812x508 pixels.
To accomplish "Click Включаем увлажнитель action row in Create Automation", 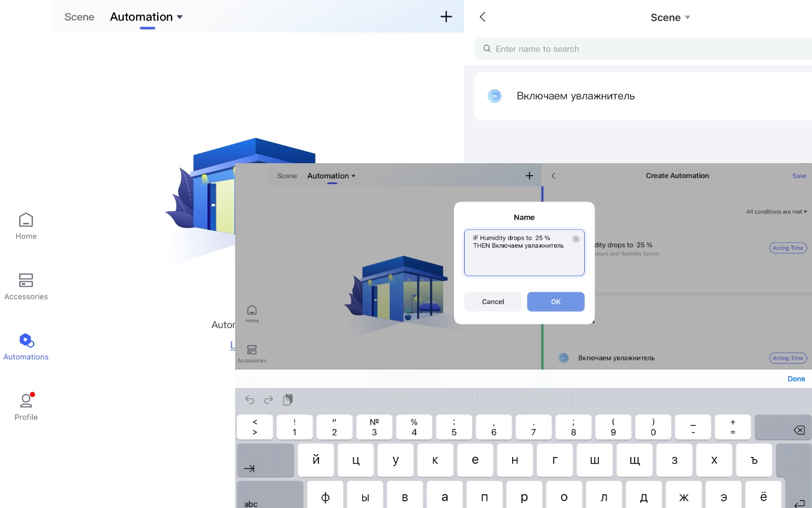I will (x=676, y=358).
